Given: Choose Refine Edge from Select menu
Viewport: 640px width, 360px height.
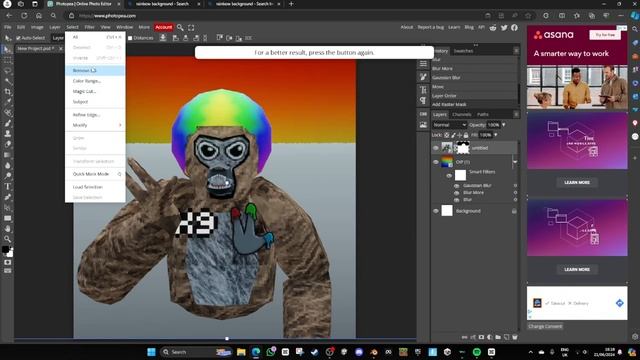Looking at the screenshot, I should pyautogui.click(x=86, y=115).
